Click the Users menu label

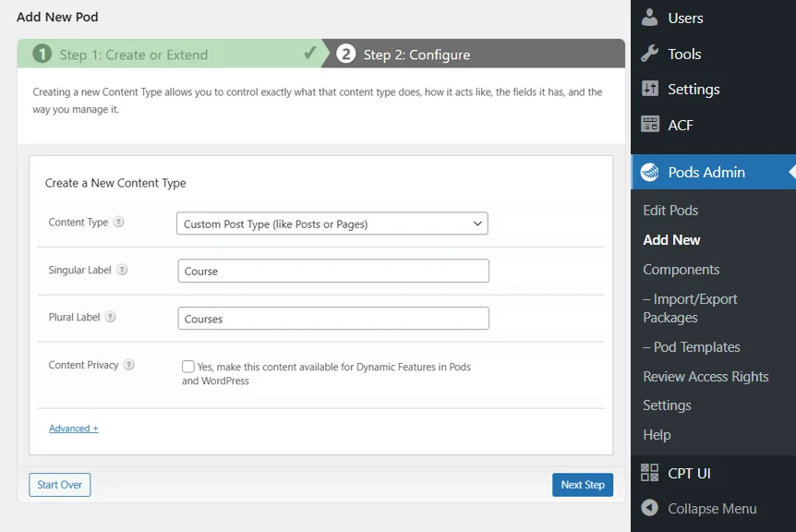[685, 18]
